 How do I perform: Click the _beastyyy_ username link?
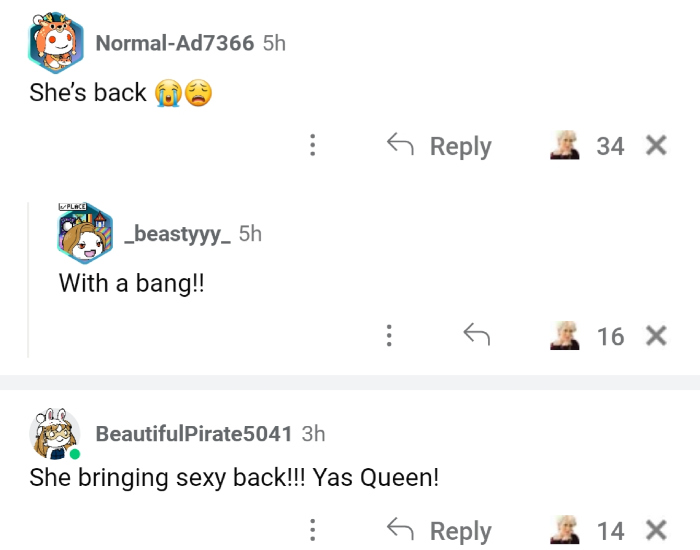coord(177,234)
